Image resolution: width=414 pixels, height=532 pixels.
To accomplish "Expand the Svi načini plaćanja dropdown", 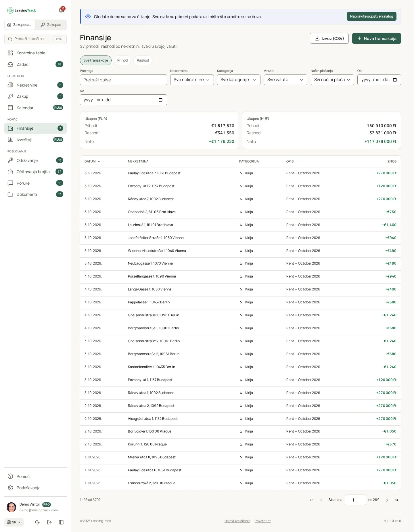I will tap(332, 80).
